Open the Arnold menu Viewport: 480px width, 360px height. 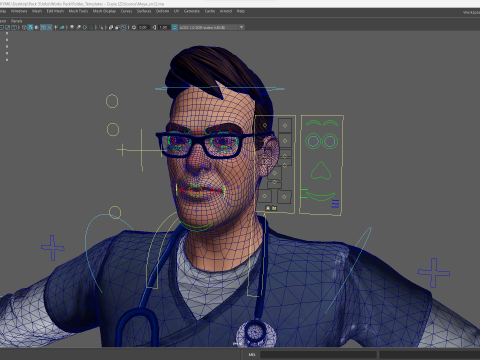pyautogui.click(x=226, y=11)
